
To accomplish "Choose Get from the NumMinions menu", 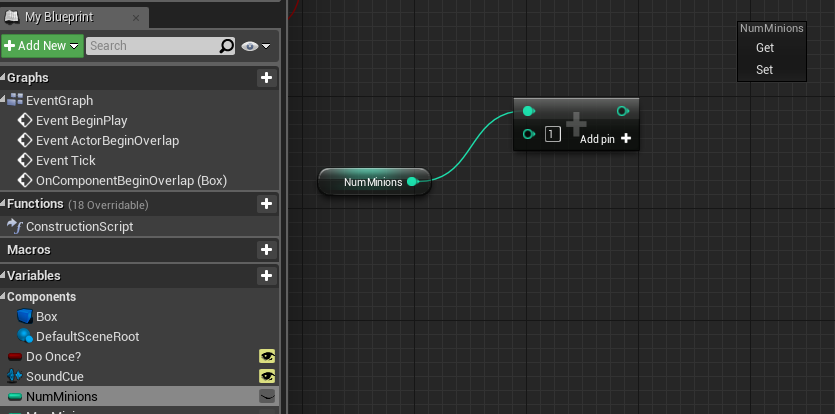I will point(765,48).
